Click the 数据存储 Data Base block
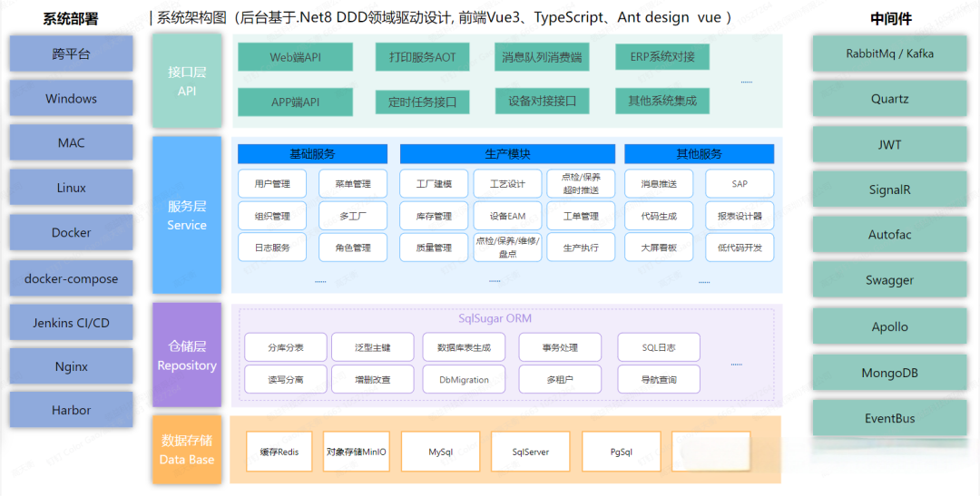The image size is (980, 496). (x=187, y=450)
